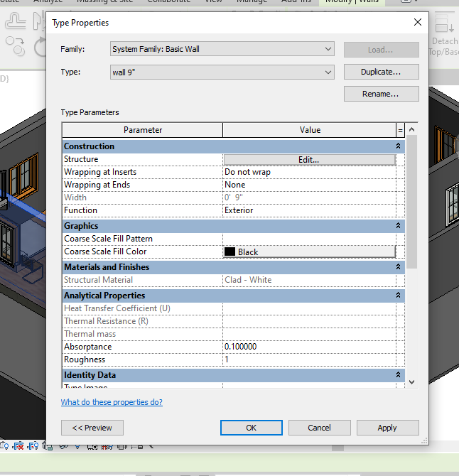459x476 pixels.
Task: Select the 'Width' parameter label
Action: [x=75, y=198]
